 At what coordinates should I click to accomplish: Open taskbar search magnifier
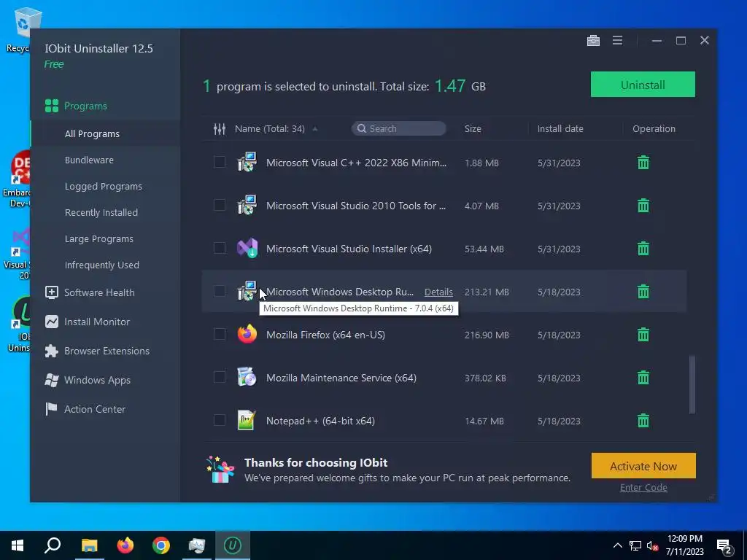(x=53, y=545)
